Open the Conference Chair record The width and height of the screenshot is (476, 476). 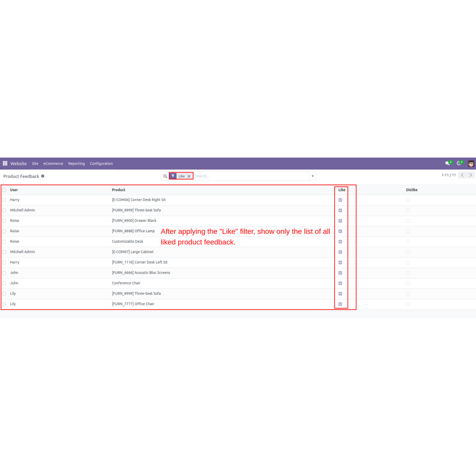pos(126,283)
